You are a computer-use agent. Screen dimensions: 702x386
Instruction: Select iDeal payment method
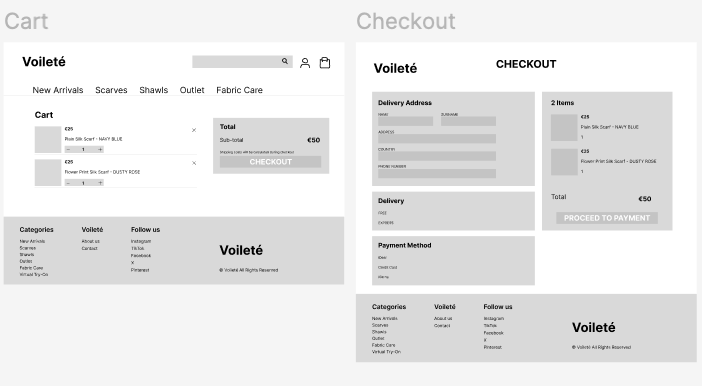[x=382, y=257]
